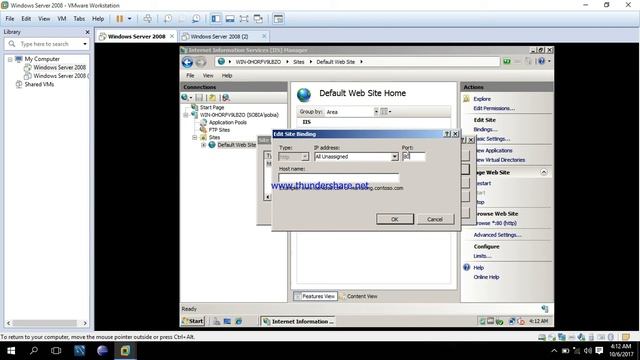Close the Library panel
640x360 pixels.
click(x=87, y=32)
